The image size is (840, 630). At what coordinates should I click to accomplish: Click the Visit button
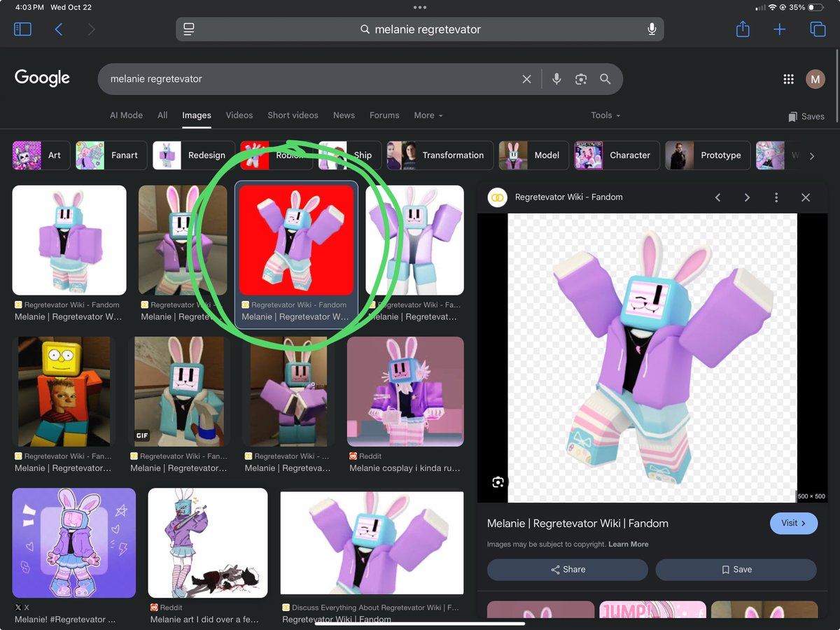coord(794,523)
